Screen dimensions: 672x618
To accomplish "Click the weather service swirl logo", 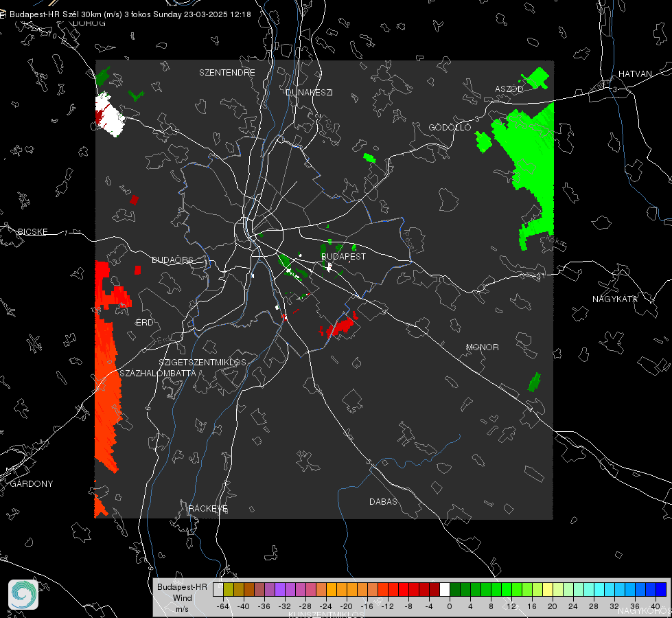I will point(23,595).
